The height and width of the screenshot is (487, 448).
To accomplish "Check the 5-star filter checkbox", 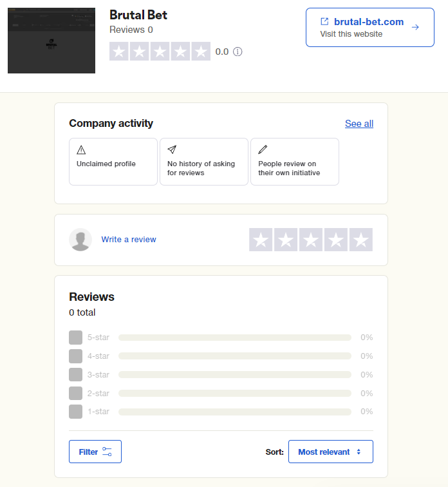I will click(75, 338).
